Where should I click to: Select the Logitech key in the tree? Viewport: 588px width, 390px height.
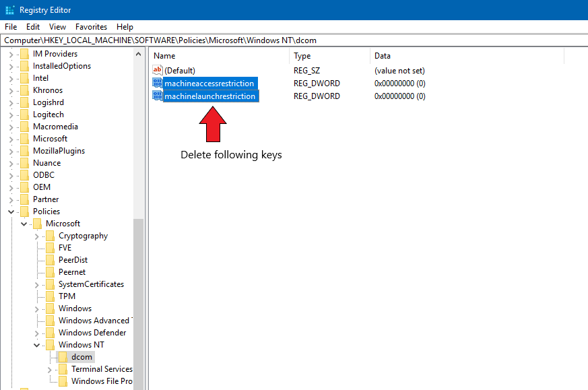(x=48, y=115)
